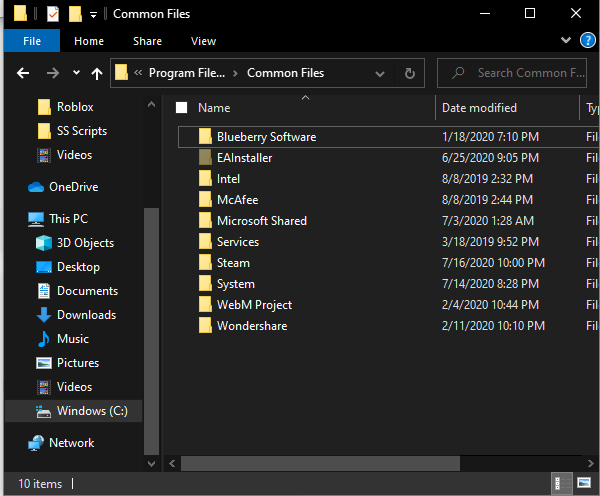Toggle the select-all checkbox in header
Viewport: 600px width, 496px height.
point(181,108)
